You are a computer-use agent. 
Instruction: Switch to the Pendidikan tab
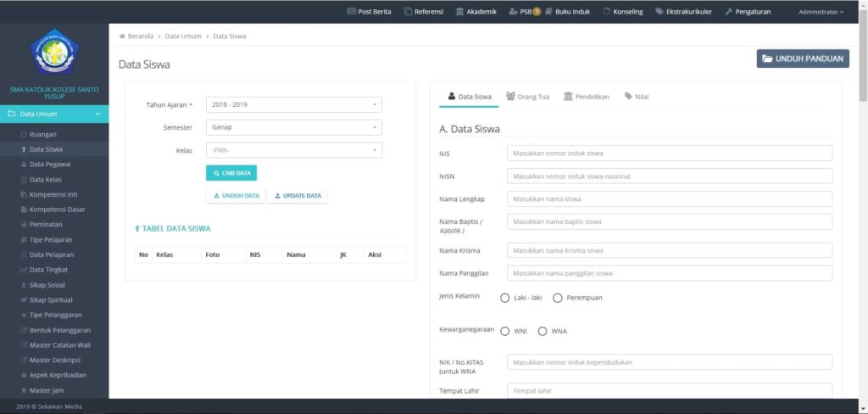point(587,97)
